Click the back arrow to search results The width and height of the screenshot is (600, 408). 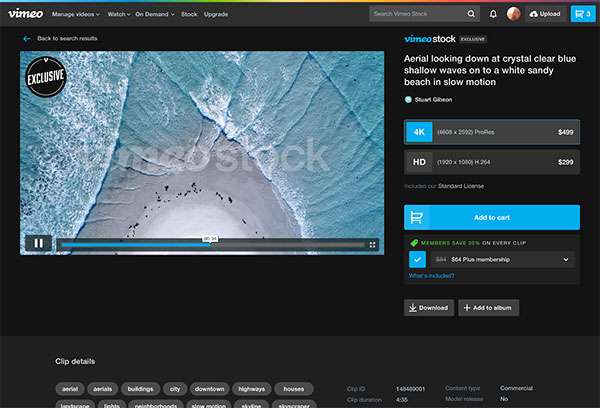tap(27, 38)
